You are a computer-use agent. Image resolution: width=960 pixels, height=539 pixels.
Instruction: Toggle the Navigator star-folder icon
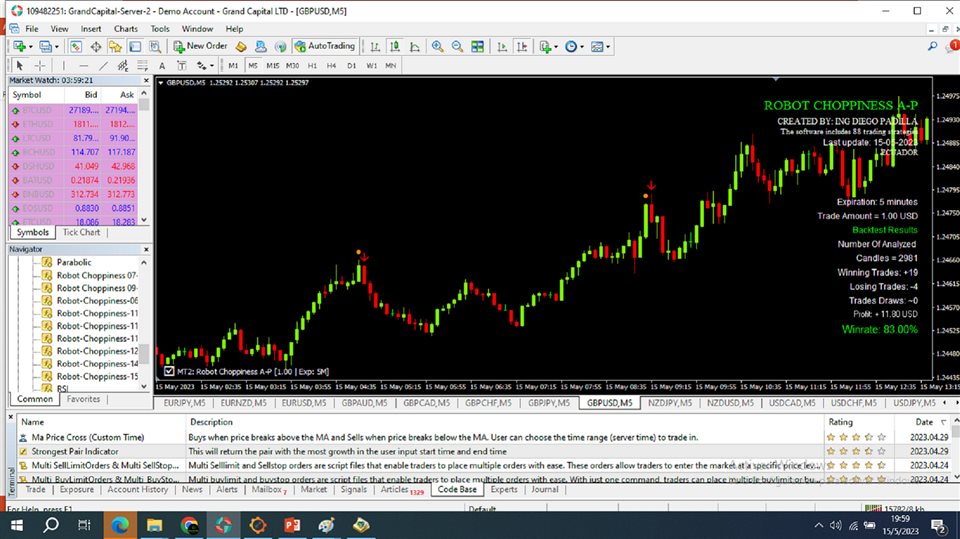(115, 47)
